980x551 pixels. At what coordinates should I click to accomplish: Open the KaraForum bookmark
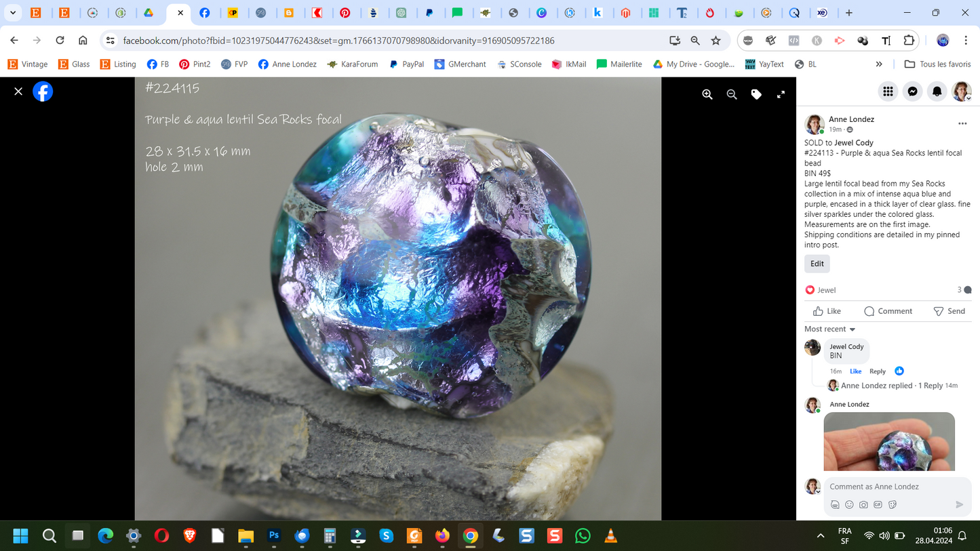tap(352, 64)
